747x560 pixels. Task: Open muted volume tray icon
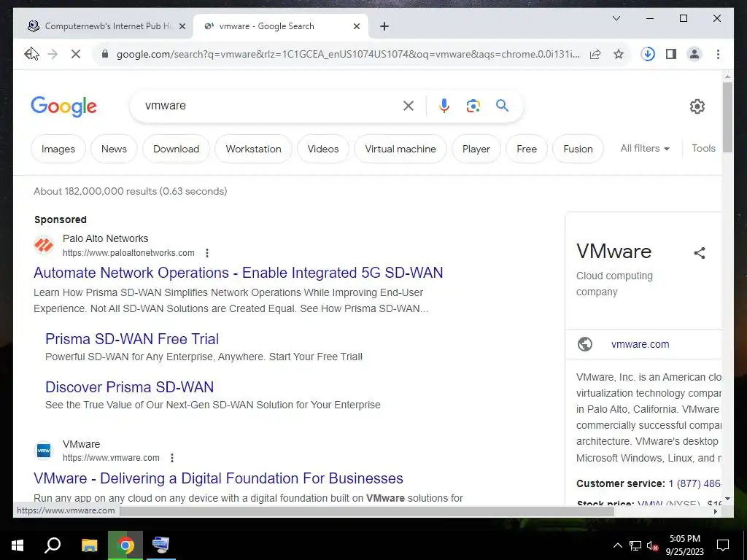click(652, 545)
